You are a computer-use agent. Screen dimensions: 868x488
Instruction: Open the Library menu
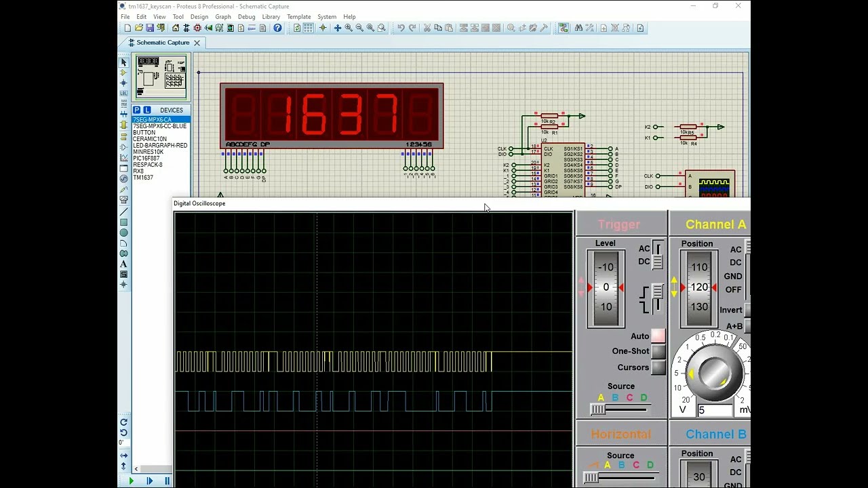(x=271, y=17)
